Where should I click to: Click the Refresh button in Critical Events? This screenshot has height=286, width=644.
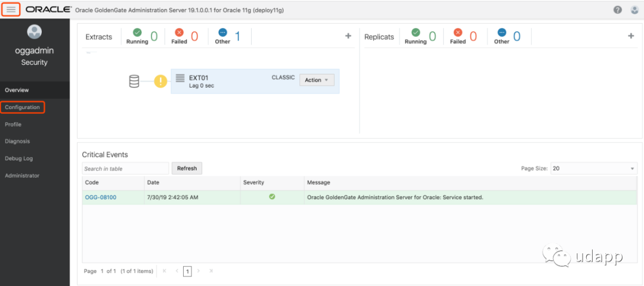pyautogui.click(x=187, y=169)
